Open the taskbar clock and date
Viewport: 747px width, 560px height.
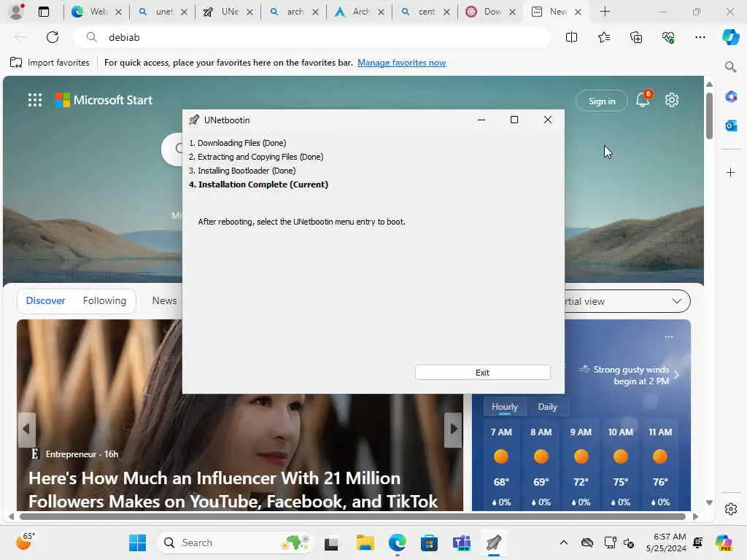pos(666,542)
